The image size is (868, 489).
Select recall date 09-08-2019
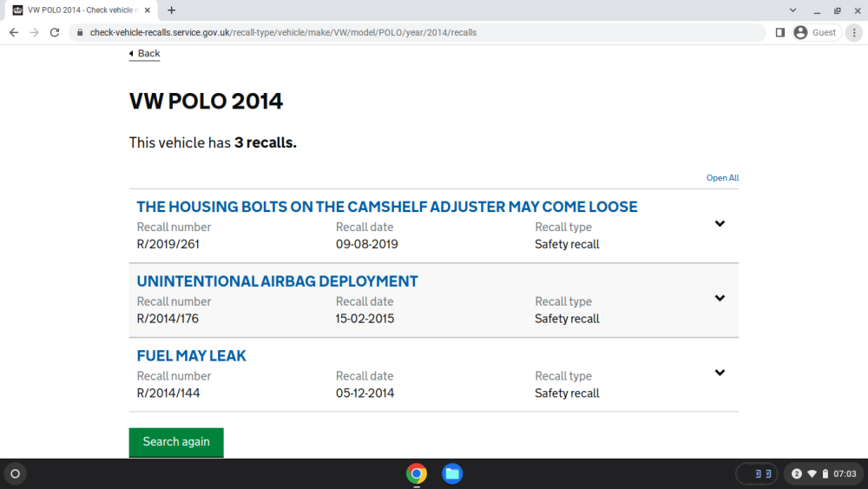(366, 244)
